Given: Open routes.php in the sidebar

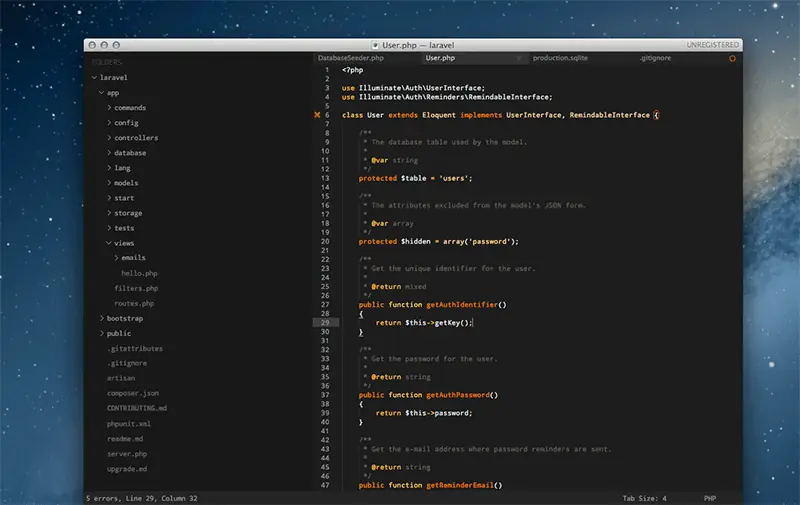Looking at the screenshot, I should [x=134, y=304].
